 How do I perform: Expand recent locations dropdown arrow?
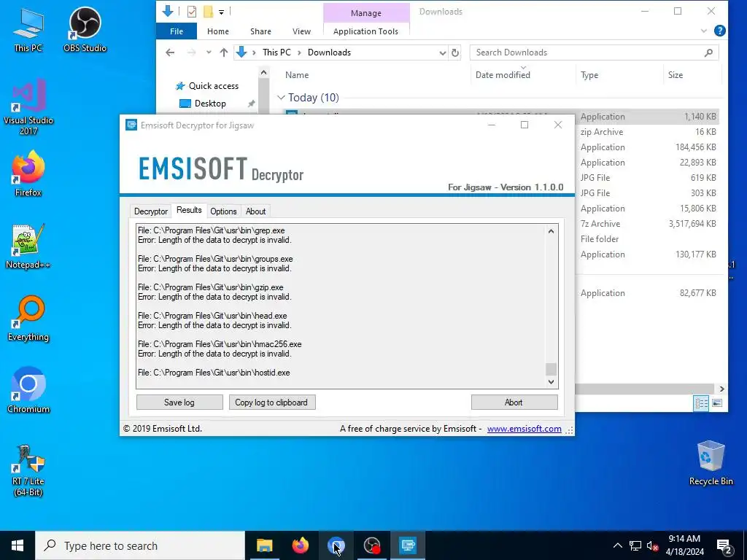[x=209, y=52]
